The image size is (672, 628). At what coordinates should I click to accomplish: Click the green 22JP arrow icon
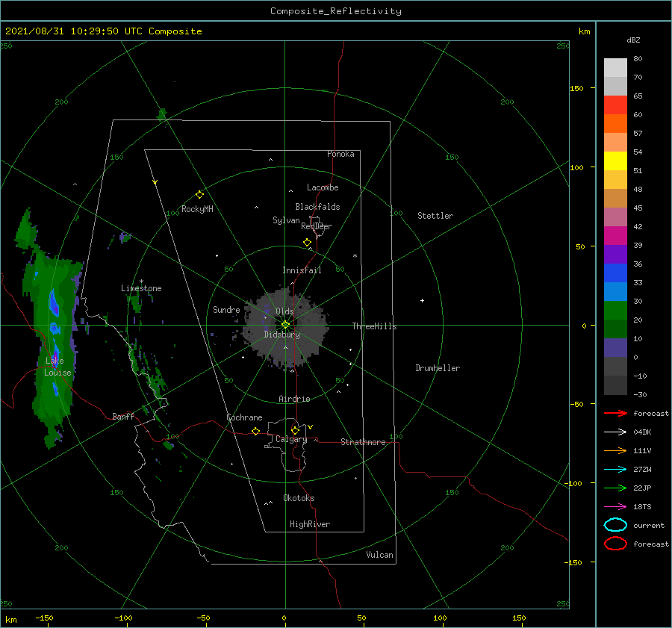[615, 488]
